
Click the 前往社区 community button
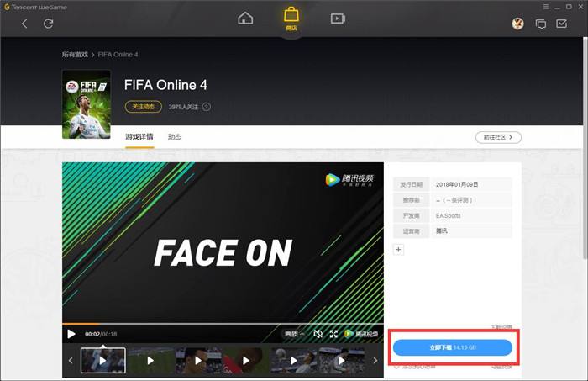498,137
